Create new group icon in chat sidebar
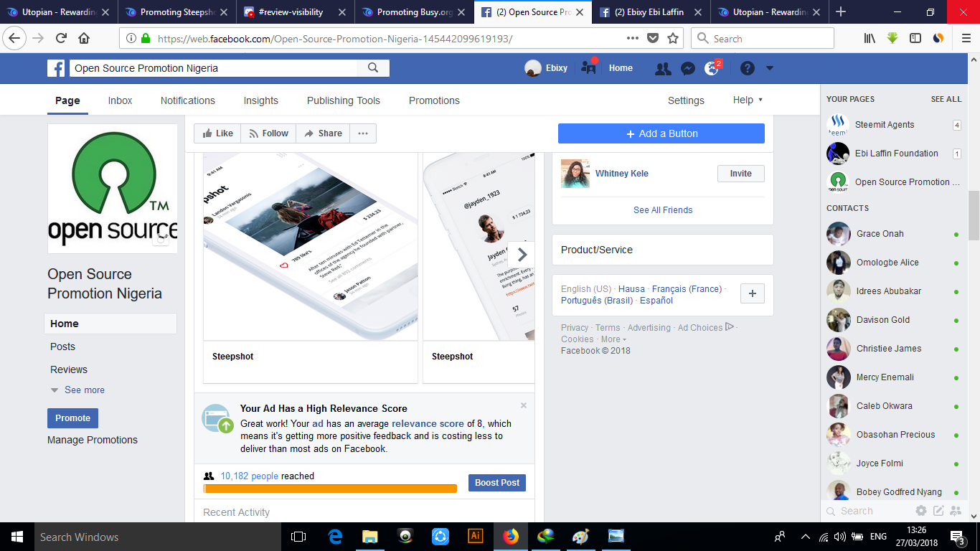Viewport: 980px width, 551px height. click(955, 511)
